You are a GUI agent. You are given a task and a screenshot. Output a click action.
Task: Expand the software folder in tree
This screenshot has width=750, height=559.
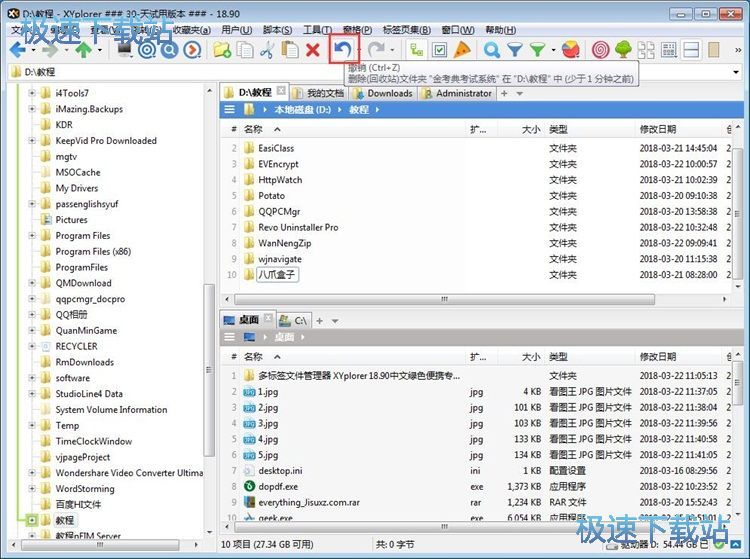pyautogui.click(x=32, y=378)
